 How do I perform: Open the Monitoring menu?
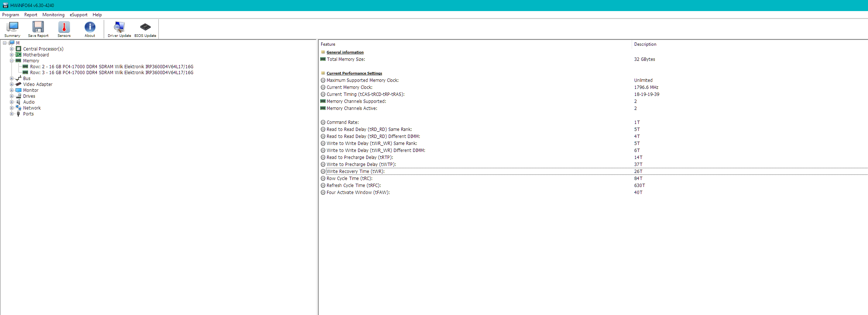coord(54,15)
